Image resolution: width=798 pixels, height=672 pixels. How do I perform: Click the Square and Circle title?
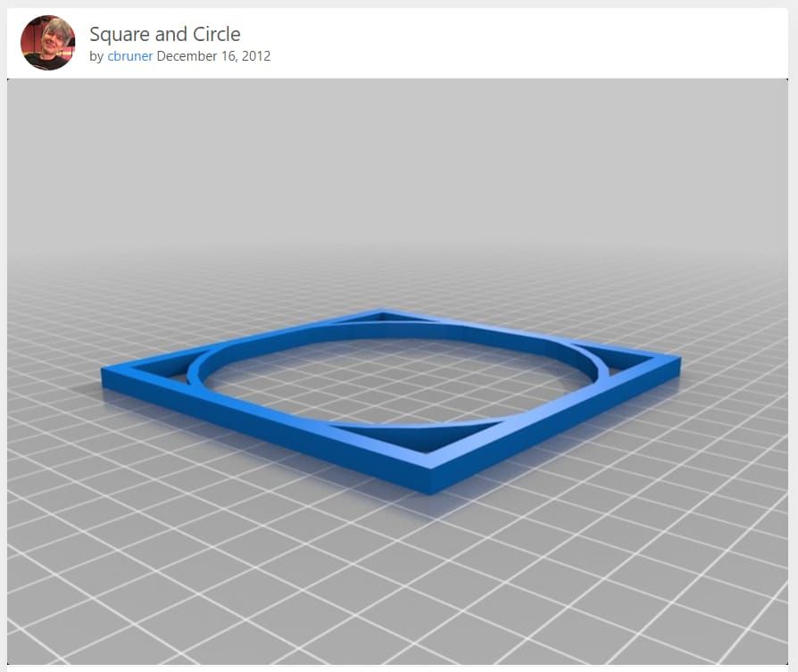tap(164, 34)
